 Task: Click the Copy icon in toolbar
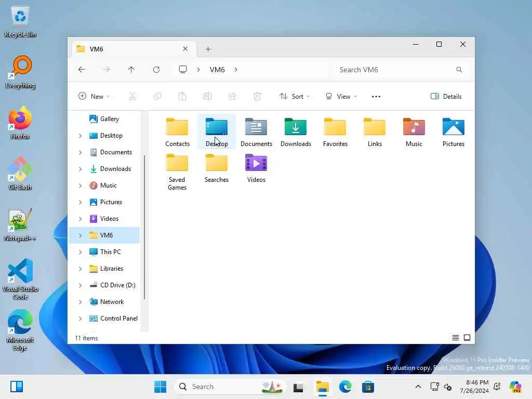[157, 96]
